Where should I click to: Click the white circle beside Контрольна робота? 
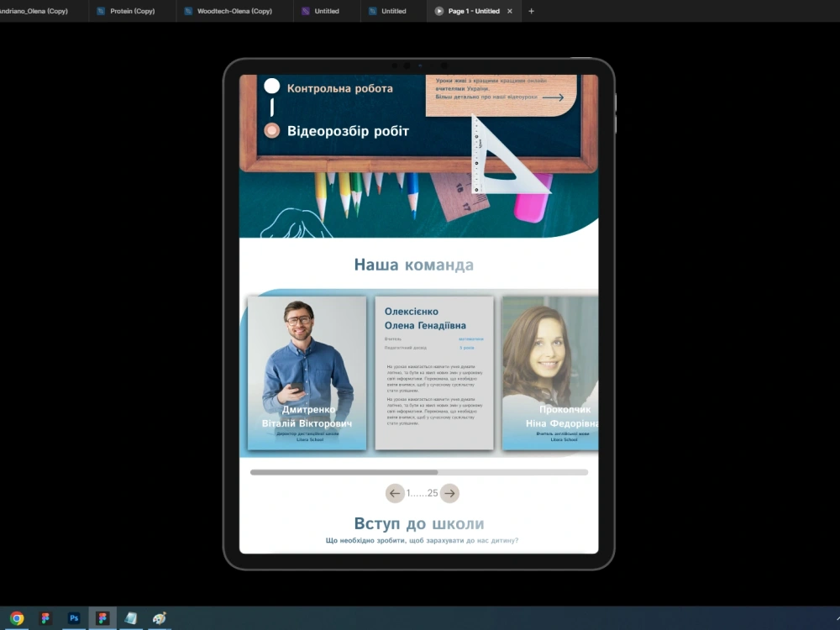tap(271, 87)
